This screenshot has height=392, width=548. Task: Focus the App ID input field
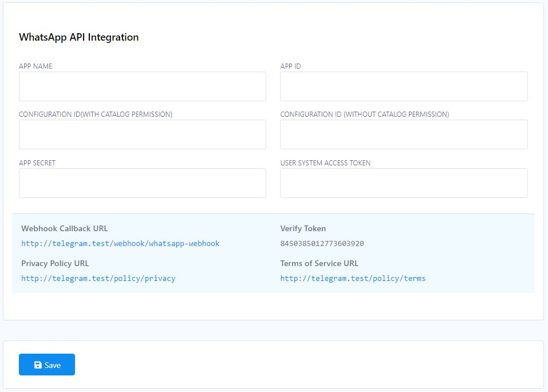(x=404, y=86)
